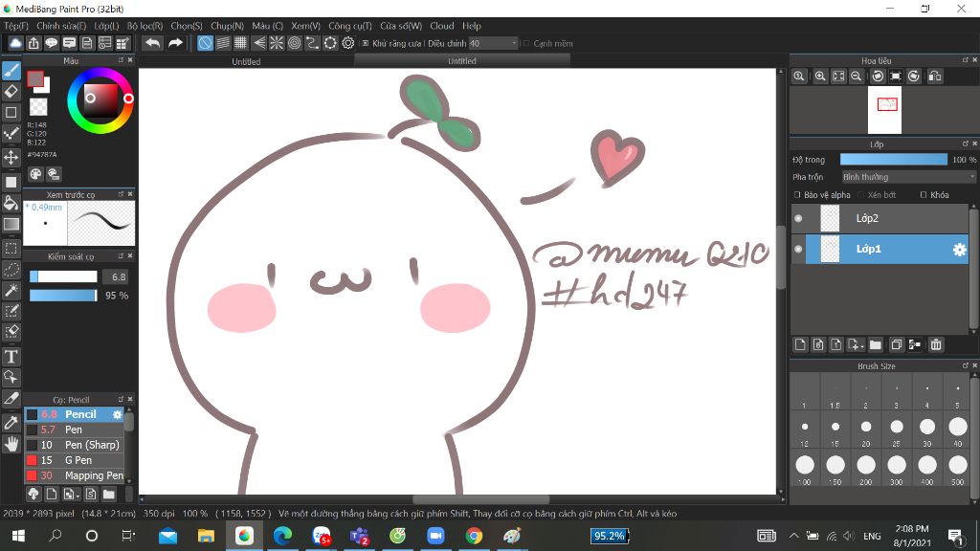Select the Brush tool in left toolbar
This screenshot has width=980, height=551.
pos(11,71)
